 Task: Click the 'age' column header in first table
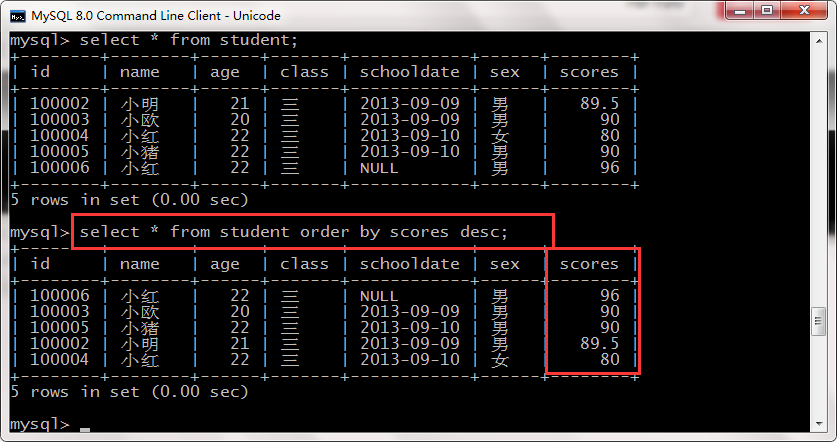pyautogui.click(x=225, y=73)
